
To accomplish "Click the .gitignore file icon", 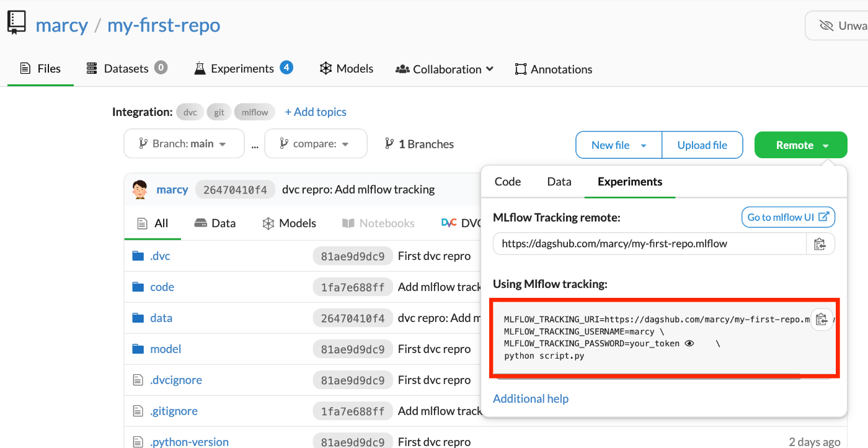I will [x=138, y=411].
